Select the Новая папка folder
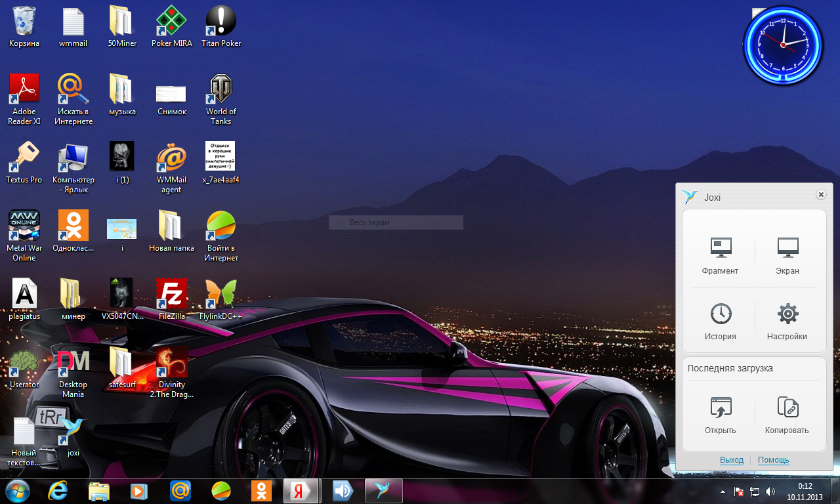 pos(172,232)
